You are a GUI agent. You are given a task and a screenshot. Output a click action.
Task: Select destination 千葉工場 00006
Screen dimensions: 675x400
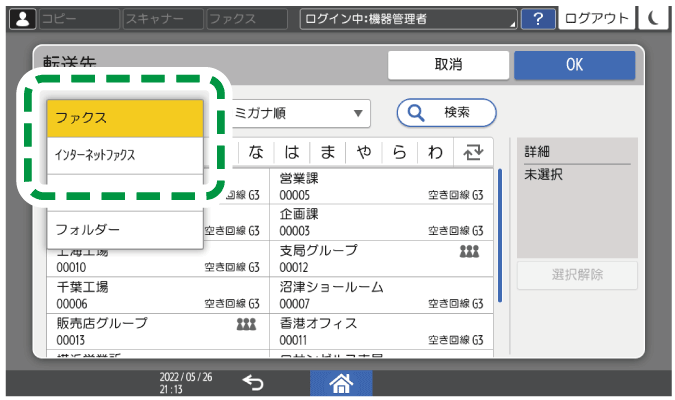pyautogui.click(x=158, y=295)
